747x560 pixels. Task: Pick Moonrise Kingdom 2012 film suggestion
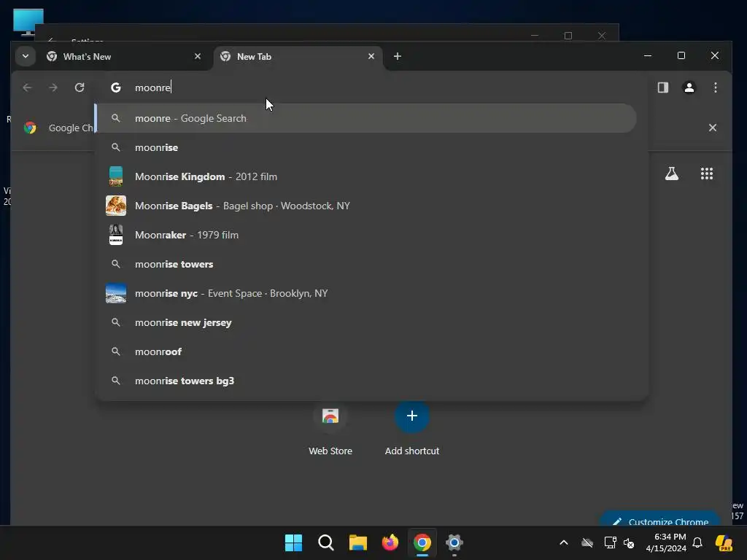(x=366, y=176)
